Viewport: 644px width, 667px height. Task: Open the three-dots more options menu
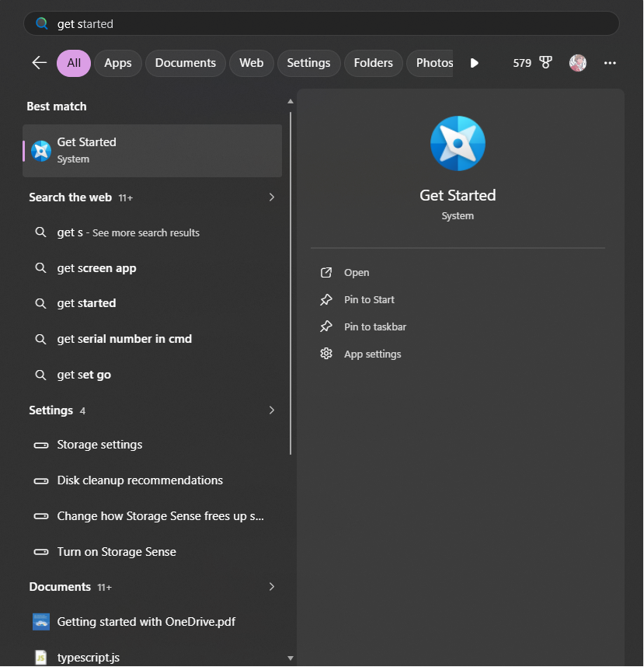point(610,63)
